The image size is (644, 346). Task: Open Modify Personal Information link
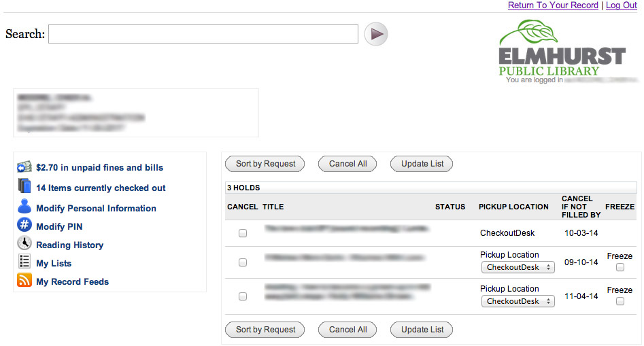tap(96, 209)
